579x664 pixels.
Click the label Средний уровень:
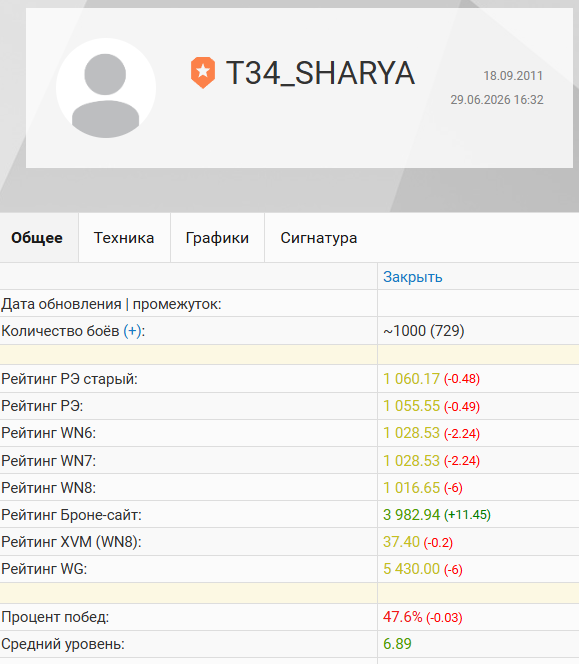point(63,644)
